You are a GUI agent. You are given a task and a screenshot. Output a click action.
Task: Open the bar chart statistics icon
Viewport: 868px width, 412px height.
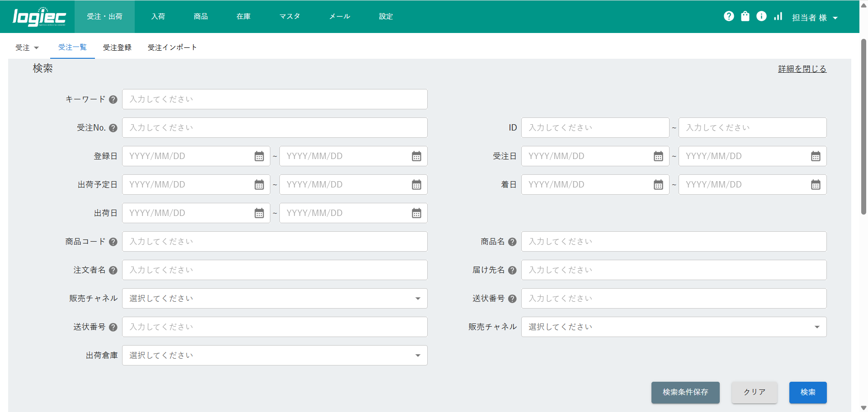coord(778,16)
